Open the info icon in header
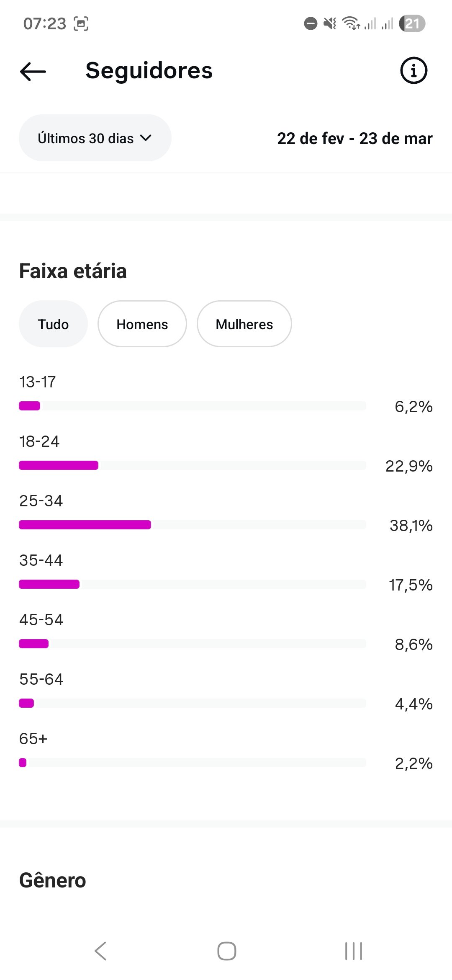 (x=413, y=70)
